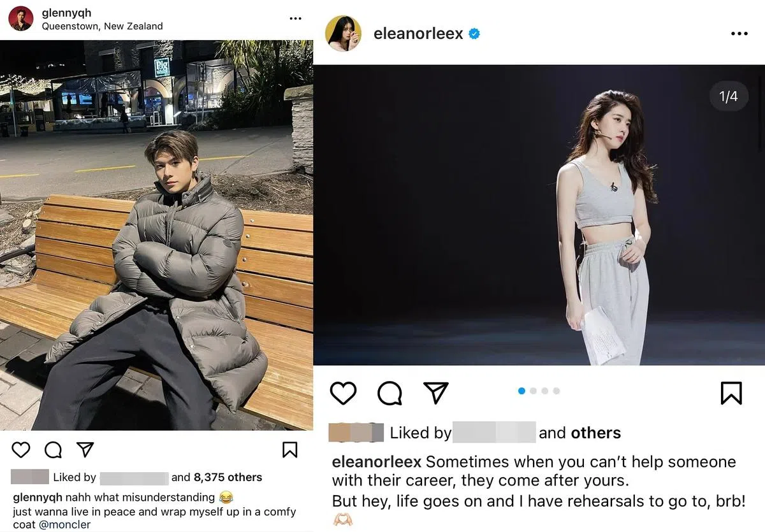Click the verified badge next to eleanorleex

coord(474,34)
